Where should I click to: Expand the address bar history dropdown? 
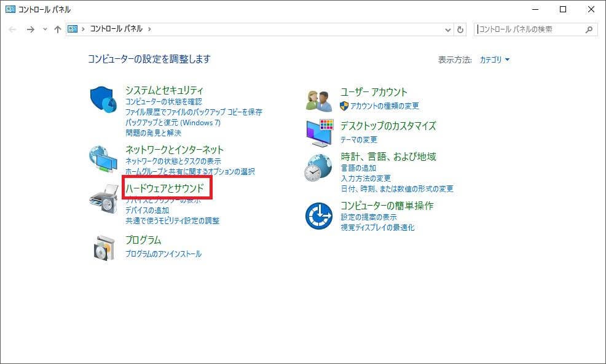click(x=447, y=29)
